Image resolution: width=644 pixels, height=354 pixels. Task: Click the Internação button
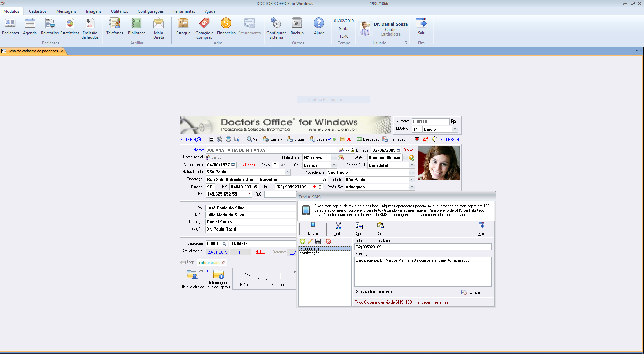[394, 139]
